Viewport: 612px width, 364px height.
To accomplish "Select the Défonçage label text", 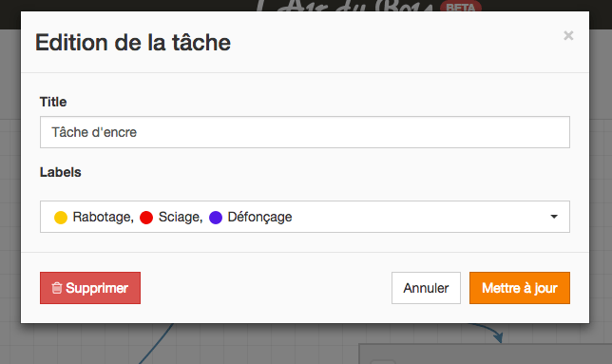I will 259,217.
